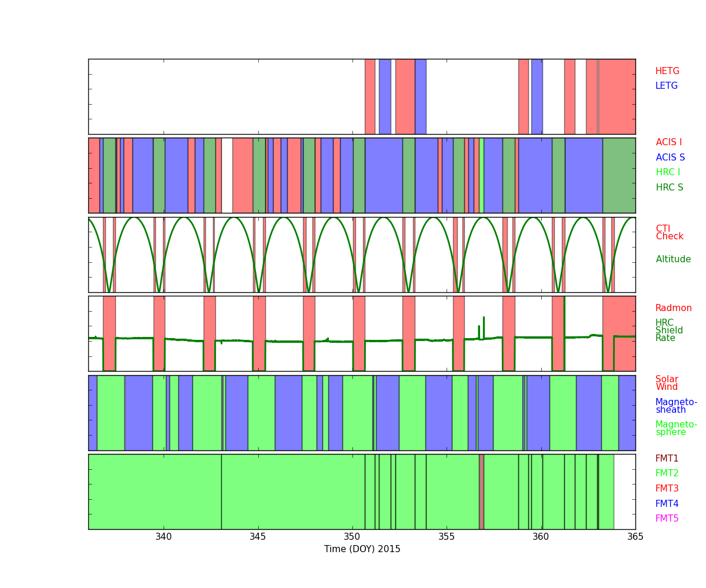Click the Magnetosphere legend label
The width and height of the screenshot is (706, 588).
[676, 428]
